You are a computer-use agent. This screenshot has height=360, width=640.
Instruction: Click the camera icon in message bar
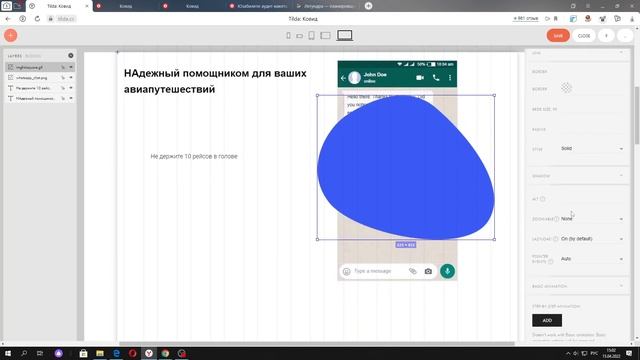pos(428,271)
